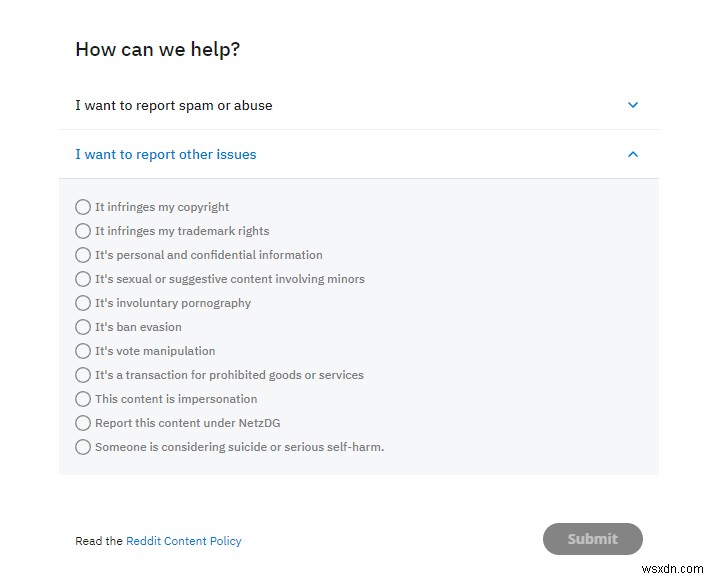Select 'Report this content under NetzDG'
Screen dimensions: 715x579
83,423
